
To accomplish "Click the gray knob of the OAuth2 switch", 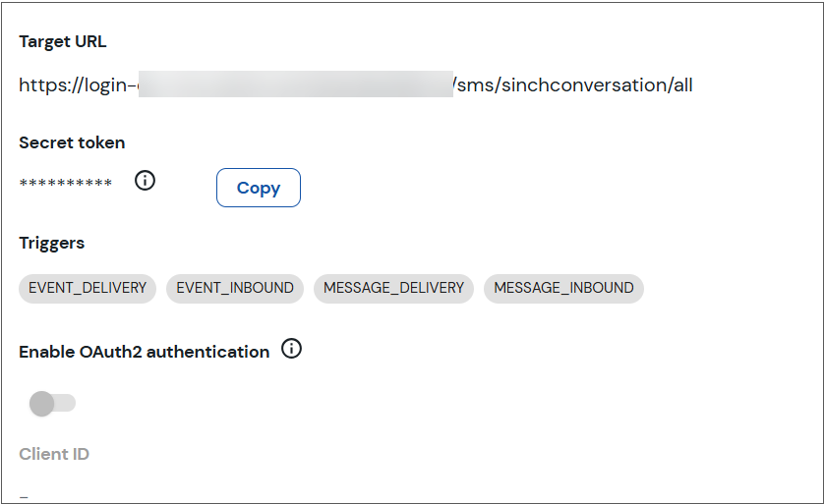I will coord(41,403).
